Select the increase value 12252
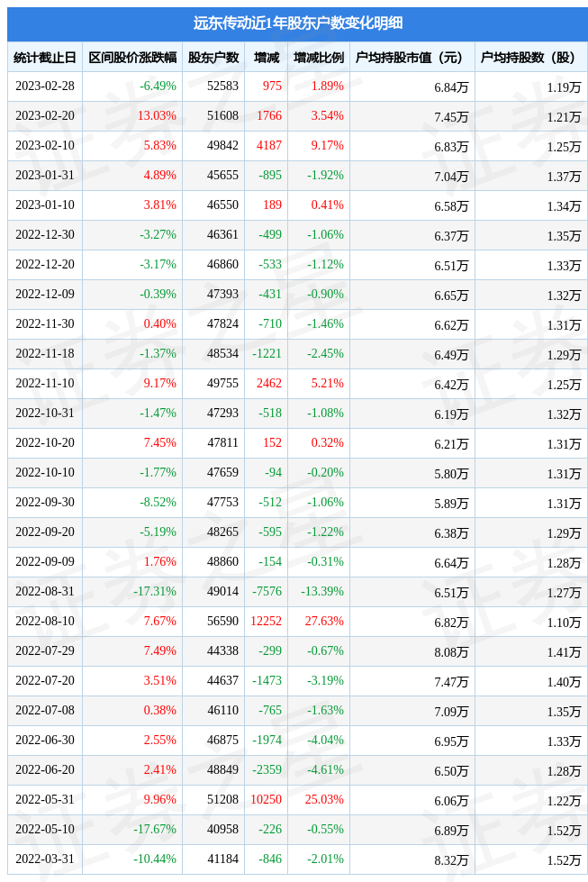This screenshot has height=882, width=588. (x=267, y=623)
